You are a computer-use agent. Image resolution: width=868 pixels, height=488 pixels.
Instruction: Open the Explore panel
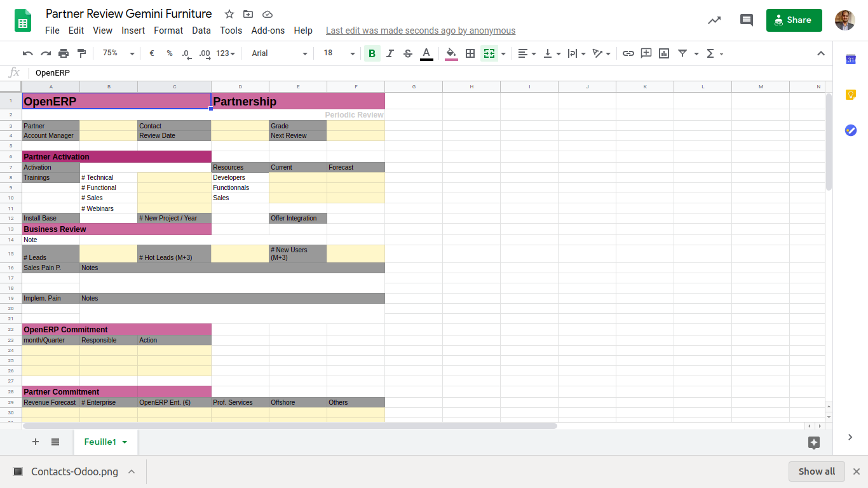pos(814,443)
